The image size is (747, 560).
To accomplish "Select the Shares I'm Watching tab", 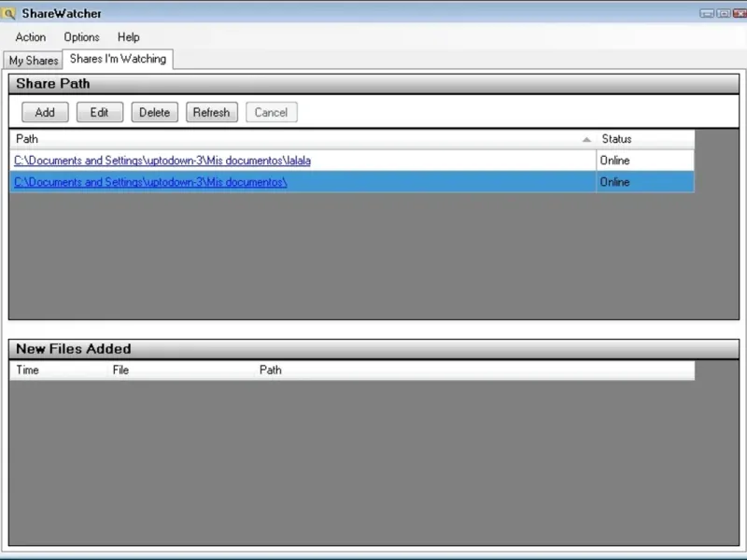I will [118, 59].
